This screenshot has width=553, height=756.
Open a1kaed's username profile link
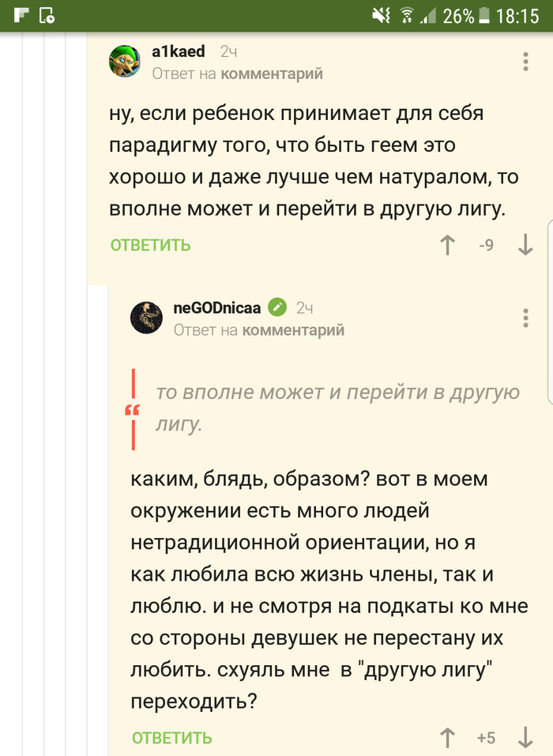(179, 51)
